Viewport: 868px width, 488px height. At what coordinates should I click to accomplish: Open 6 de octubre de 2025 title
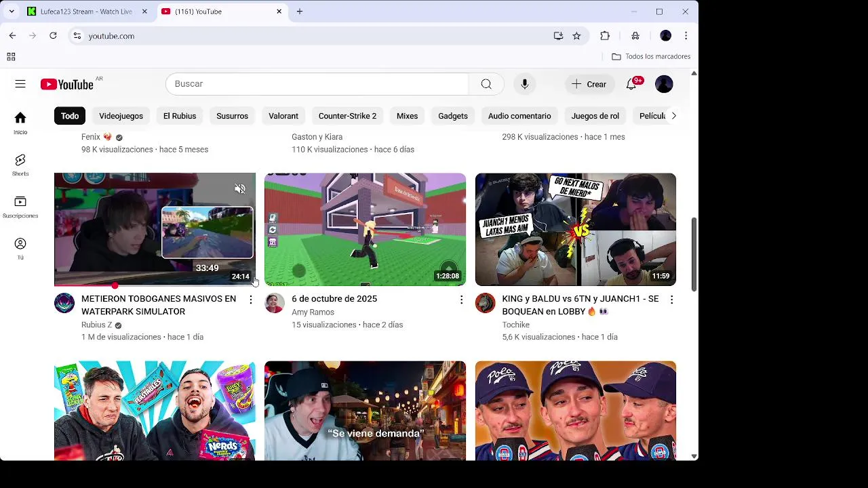pyautogui.click(x=334, y=299)
